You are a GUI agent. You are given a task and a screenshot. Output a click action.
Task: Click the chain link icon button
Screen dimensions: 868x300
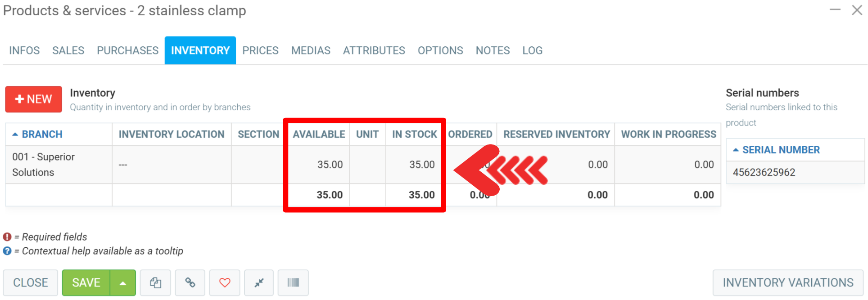(x=190, y=283)
